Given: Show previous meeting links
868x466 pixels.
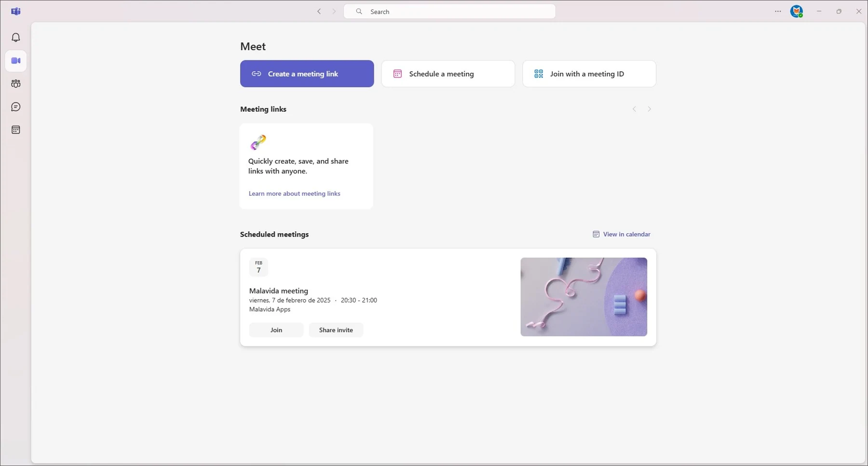Looking at the screenshot, I should 634,109.
